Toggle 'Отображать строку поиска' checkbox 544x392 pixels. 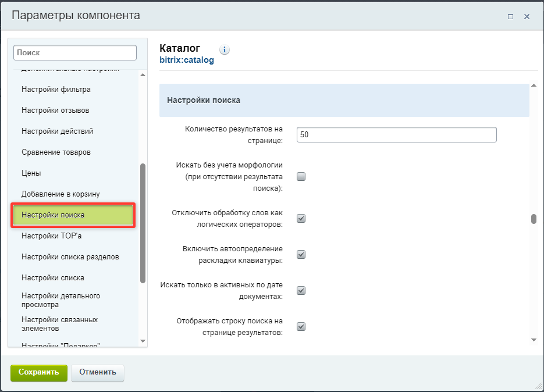pos(301,327)
